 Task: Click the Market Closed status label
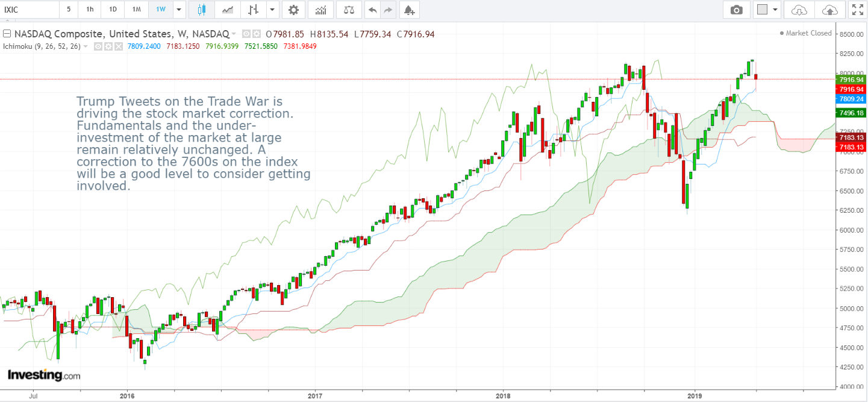coord(805,33)
